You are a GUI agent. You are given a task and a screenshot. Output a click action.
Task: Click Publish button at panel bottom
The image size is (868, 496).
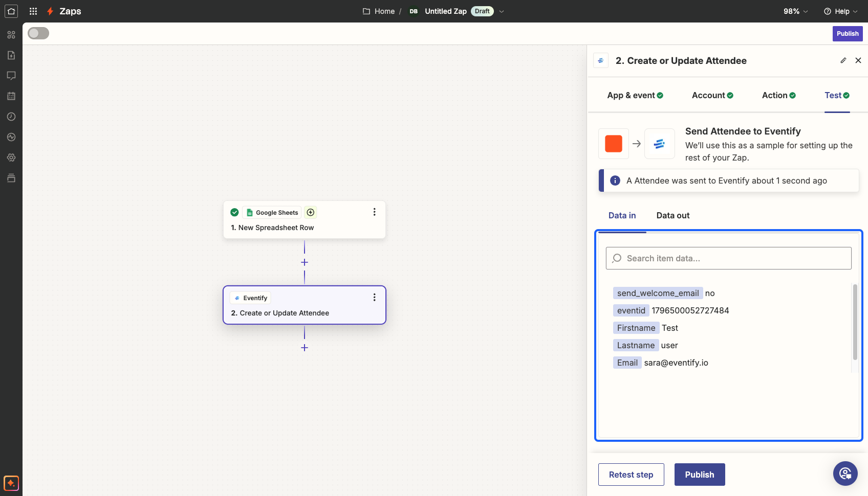coord(700,475)
